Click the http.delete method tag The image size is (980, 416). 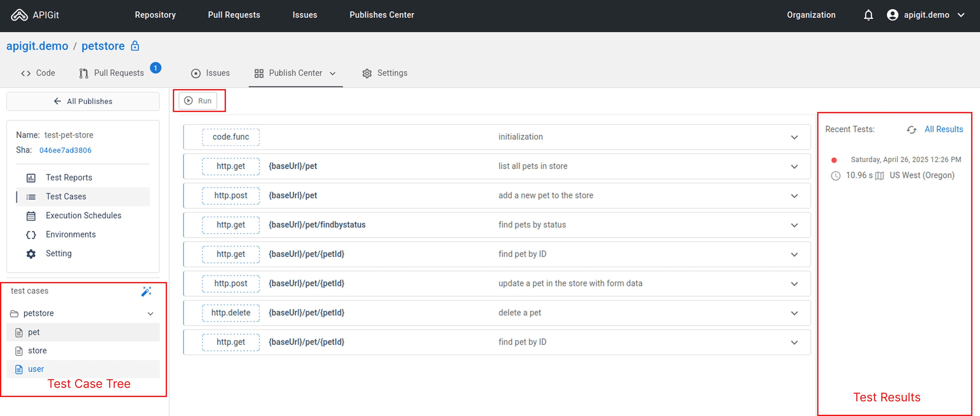231,313
